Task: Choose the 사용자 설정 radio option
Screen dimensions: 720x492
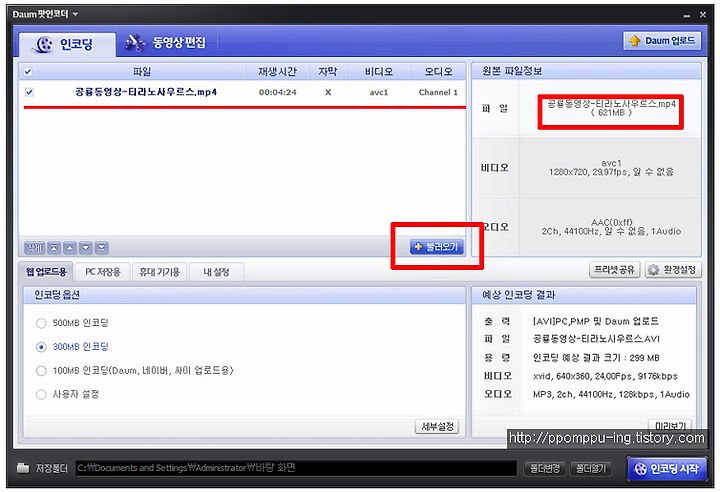Action: tap(41, 394)
